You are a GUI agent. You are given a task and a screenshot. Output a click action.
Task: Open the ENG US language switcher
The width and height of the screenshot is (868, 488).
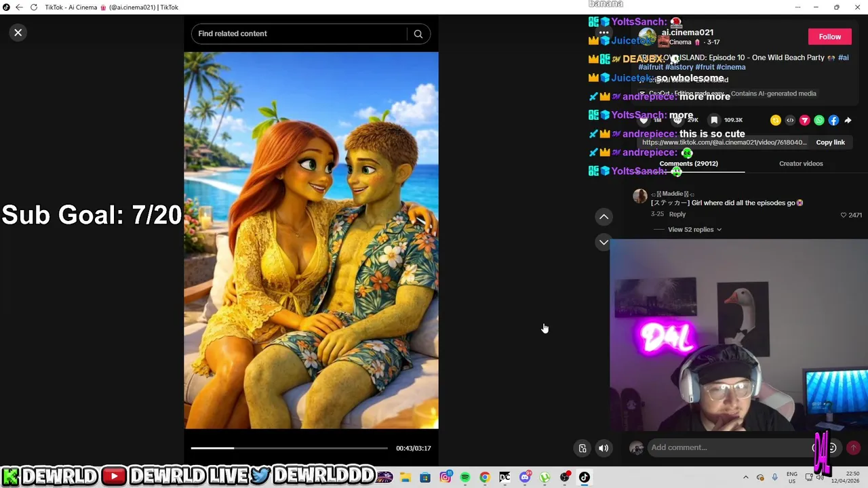point(792,477)
